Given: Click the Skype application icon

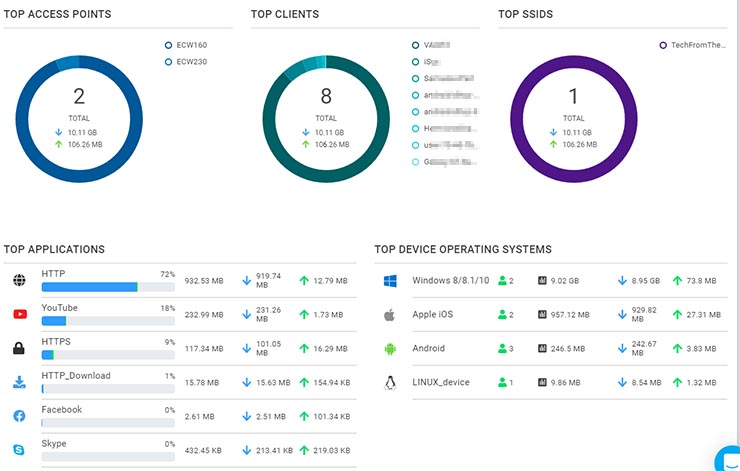Looking at the screenshot, I should 19,450.
